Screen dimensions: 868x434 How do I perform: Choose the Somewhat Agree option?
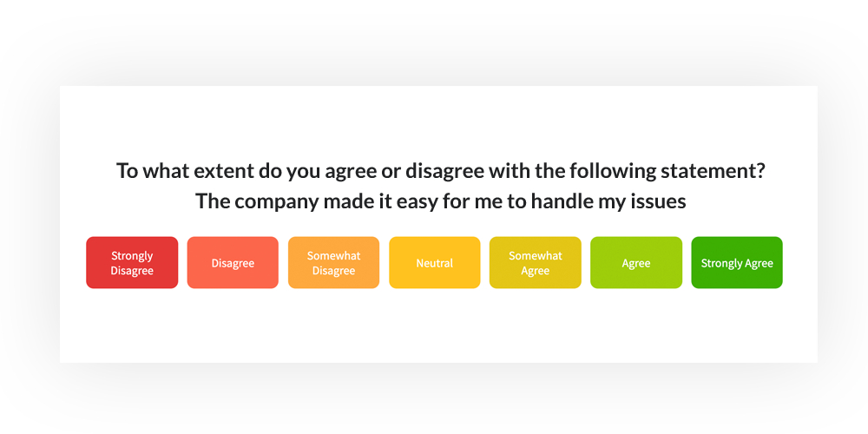click(x=536, y=262)
